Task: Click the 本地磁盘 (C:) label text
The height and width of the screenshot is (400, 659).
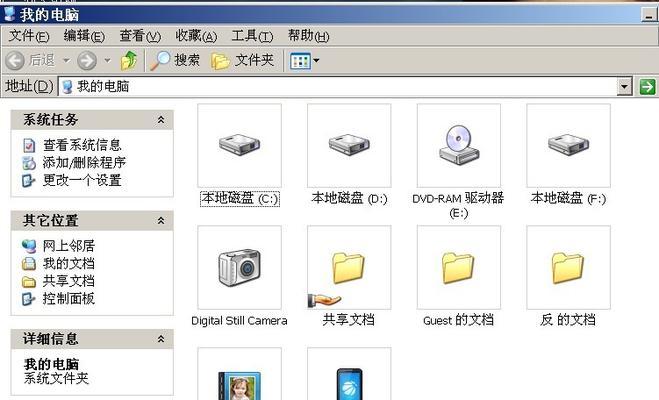Action: point(240,198)
